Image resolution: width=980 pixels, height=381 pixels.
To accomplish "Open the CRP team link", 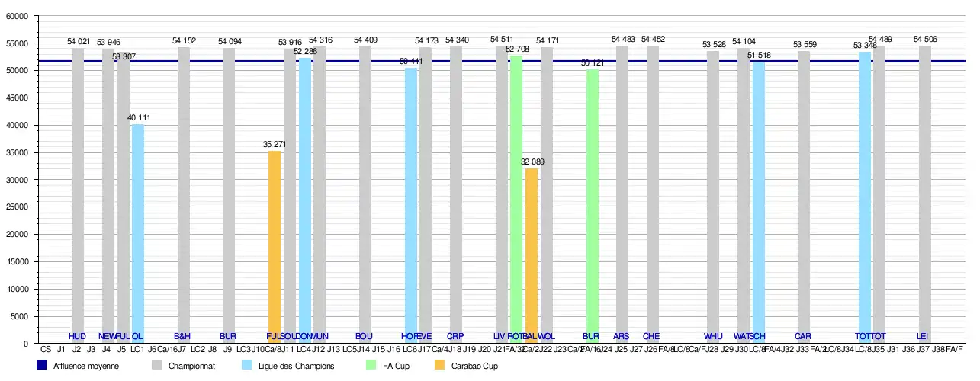I will [455, 336].
